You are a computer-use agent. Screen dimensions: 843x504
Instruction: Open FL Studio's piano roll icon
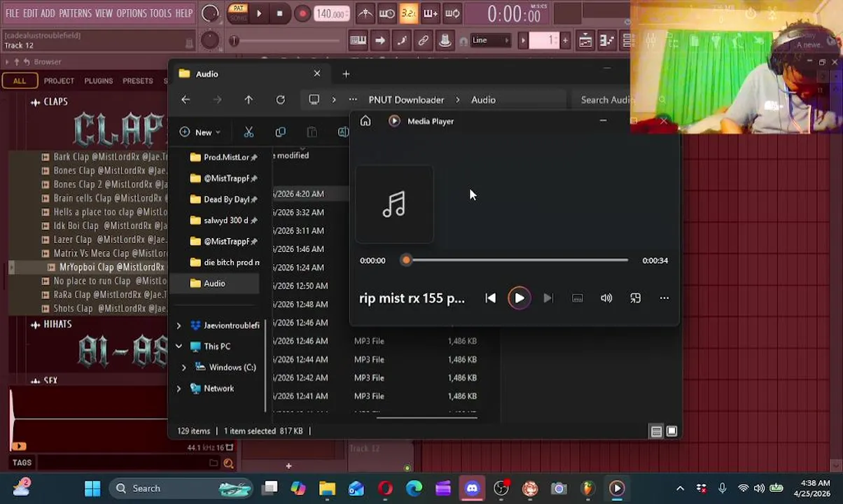pyautogui.click(x=606, y=41)
